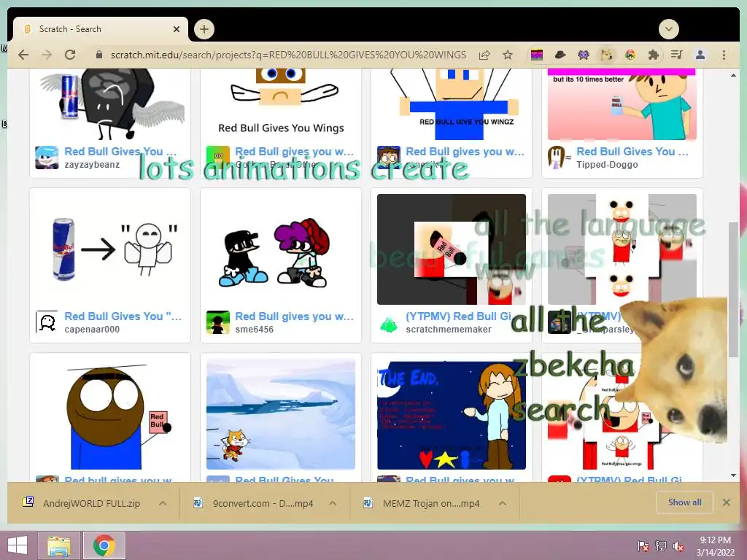
Task: Open sme6456's Red Bull gives you w... link
Action: (295, 316)
